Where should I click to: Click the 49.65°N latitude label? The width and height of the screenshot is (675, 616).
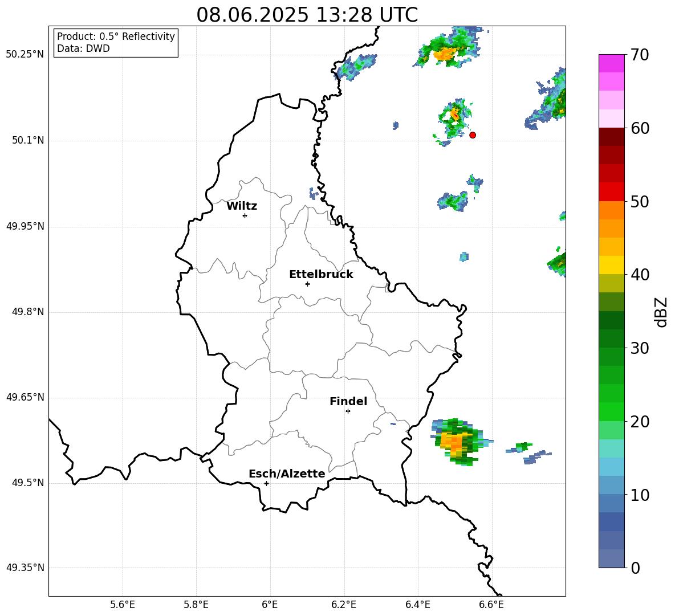[x=25, y=397]
